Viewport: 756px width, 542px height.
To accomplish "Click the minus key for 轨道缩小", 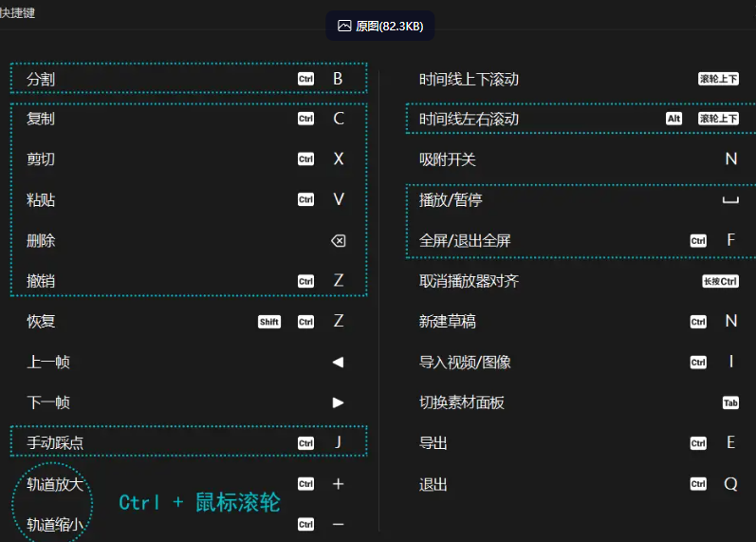I will [x=338, y=524].
